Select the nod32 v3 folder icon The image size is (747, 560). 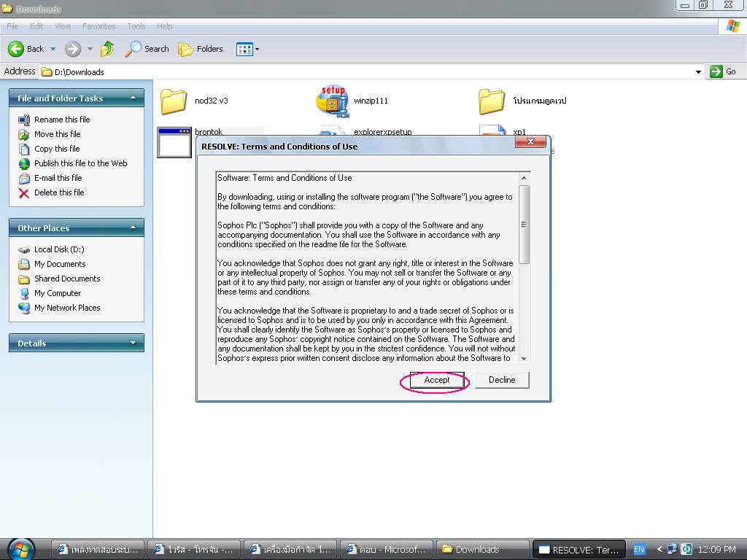point(174,101)
